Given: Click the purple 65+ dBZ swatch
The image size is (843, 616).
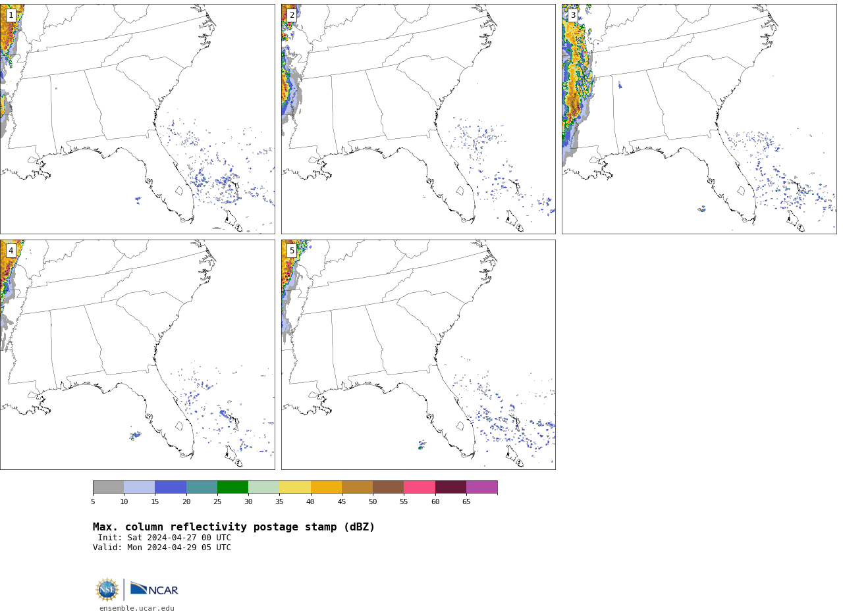Looking at the screenshot, I should (481, 487).
